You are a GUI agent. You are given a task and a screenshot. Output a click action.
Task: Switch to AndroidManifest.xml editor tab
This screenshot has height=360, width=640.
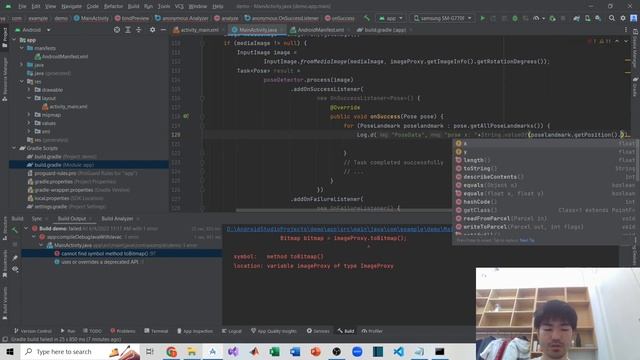[x=320, y=30]
